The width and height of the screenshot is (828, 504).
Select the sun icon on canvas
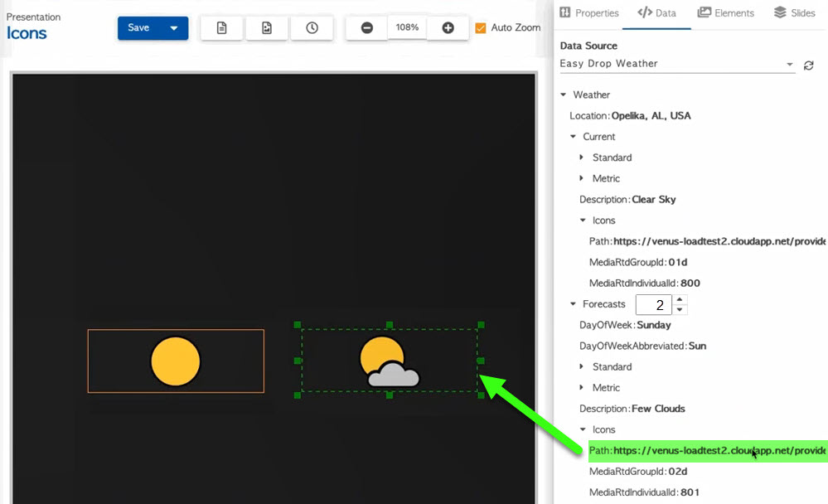pos(176,361)
